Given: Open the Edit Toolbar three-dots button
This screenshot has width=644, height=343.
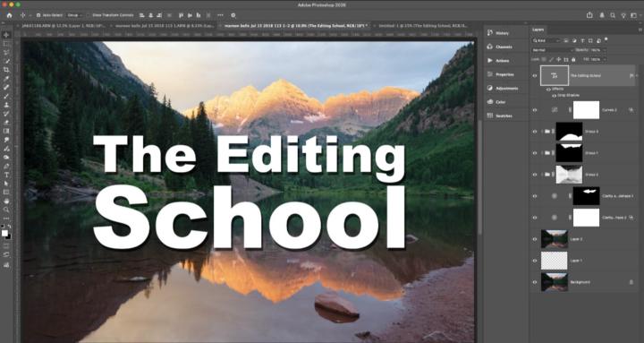Looking at the screenshot, I should [6, 219].
